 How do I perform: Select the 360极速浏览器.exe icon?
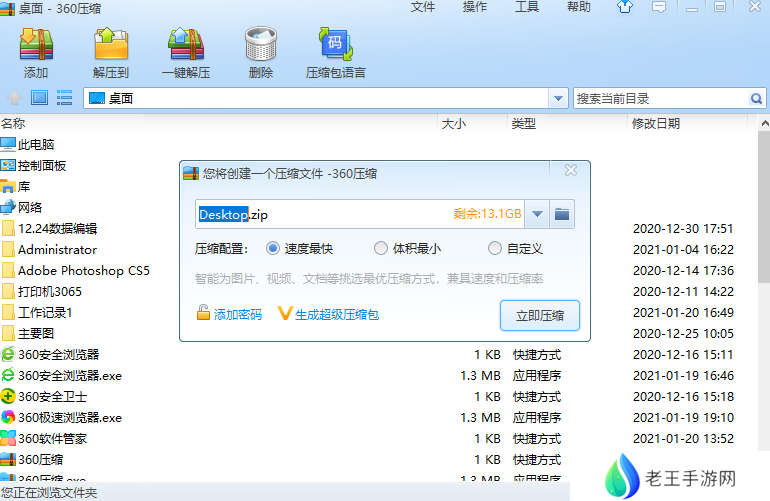click(x=8, y=418)
